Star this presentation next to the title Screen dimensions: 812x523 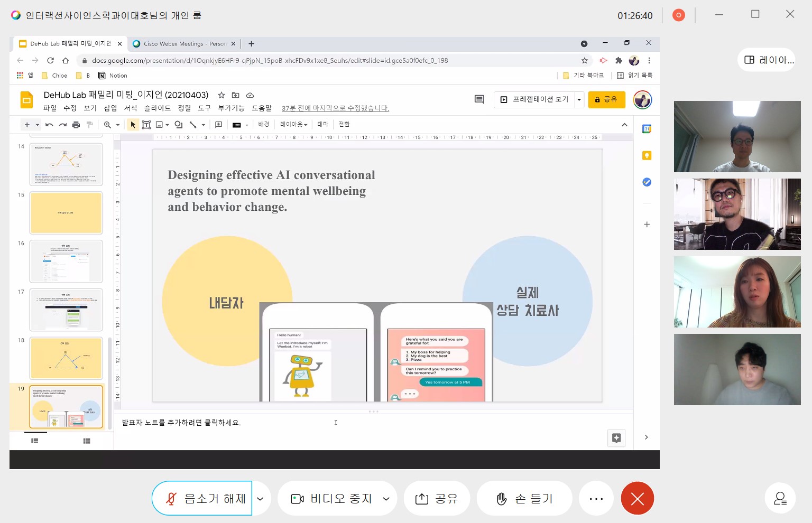click(x=222, y=95)
